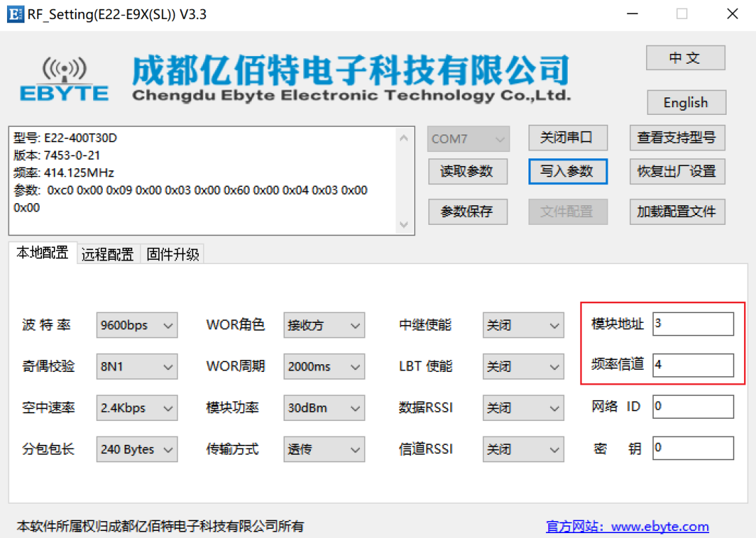Click 加载配置文件 to load config

point(677,212)
